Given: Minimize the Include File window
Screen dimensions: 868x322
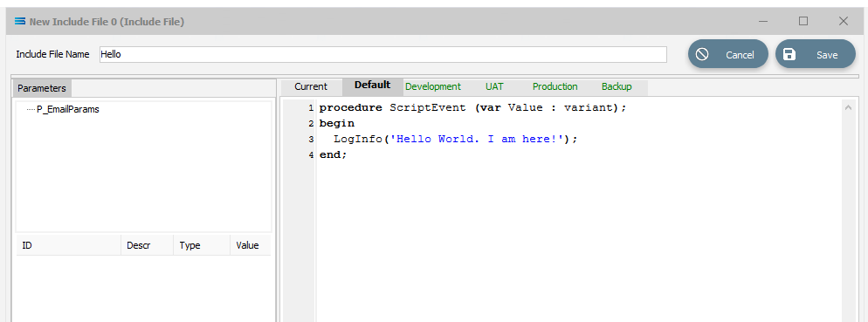Looking at the screenshot, I should tap(763, 22).
